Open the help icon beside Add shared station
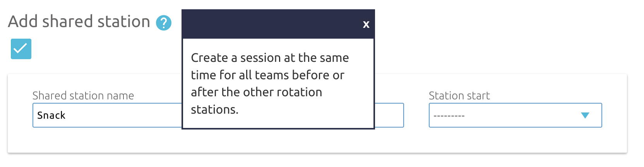The image size is (644, 167). (x=164, y=23)
